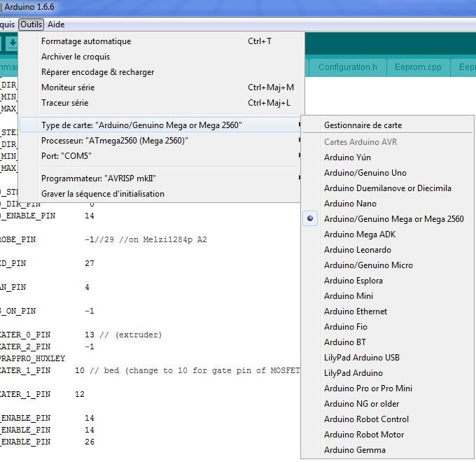Choose Réparer encodage & recharger
The width and height of the screenshot is (476, 462).
point(160,72)
